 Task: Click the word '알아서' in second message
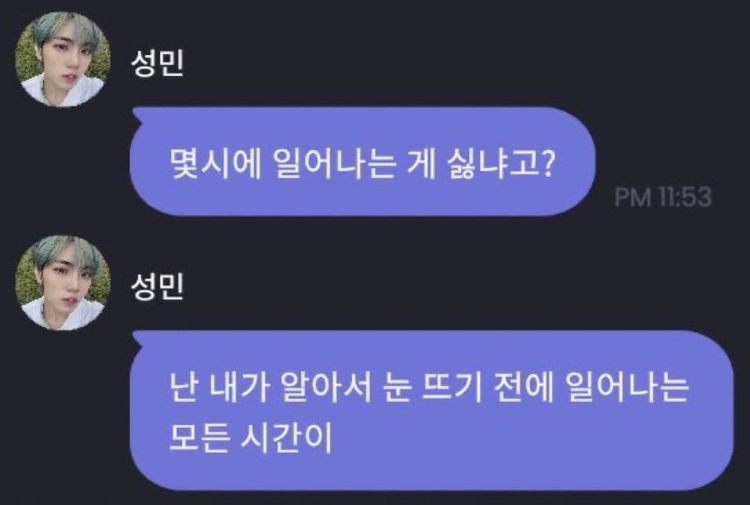point(326,386)
